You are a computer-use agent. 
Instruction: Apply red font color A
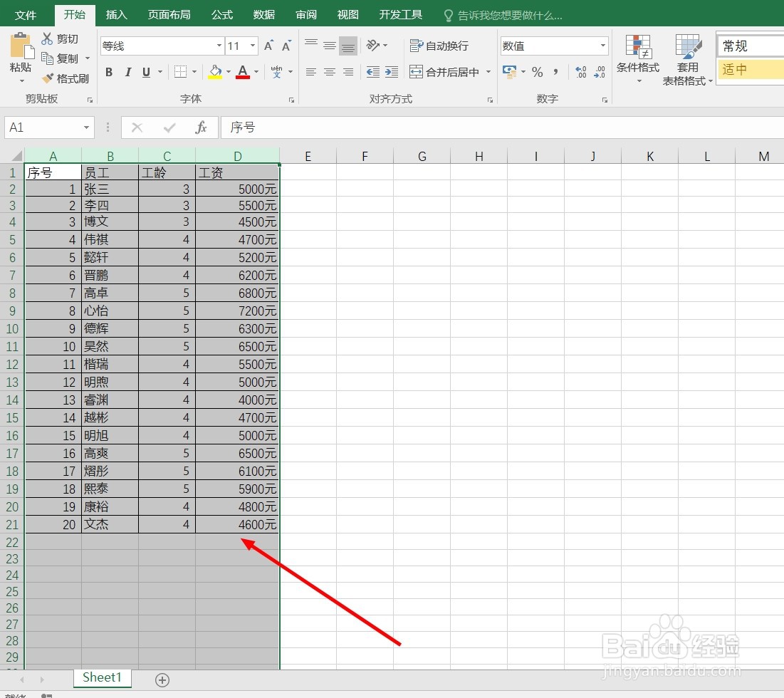[243, 72]
